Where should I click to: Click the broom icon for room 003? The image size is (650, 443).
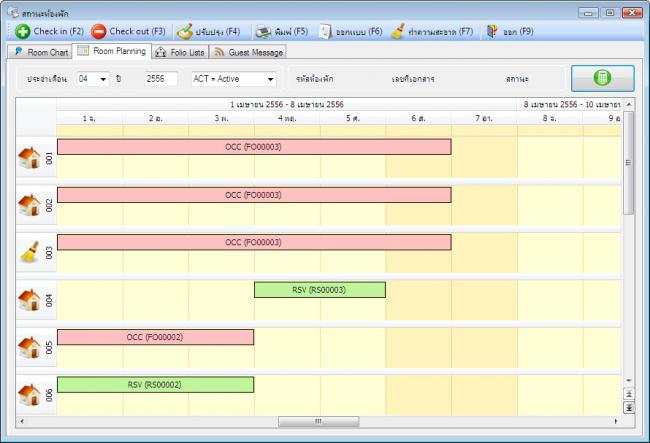(30, 252)
